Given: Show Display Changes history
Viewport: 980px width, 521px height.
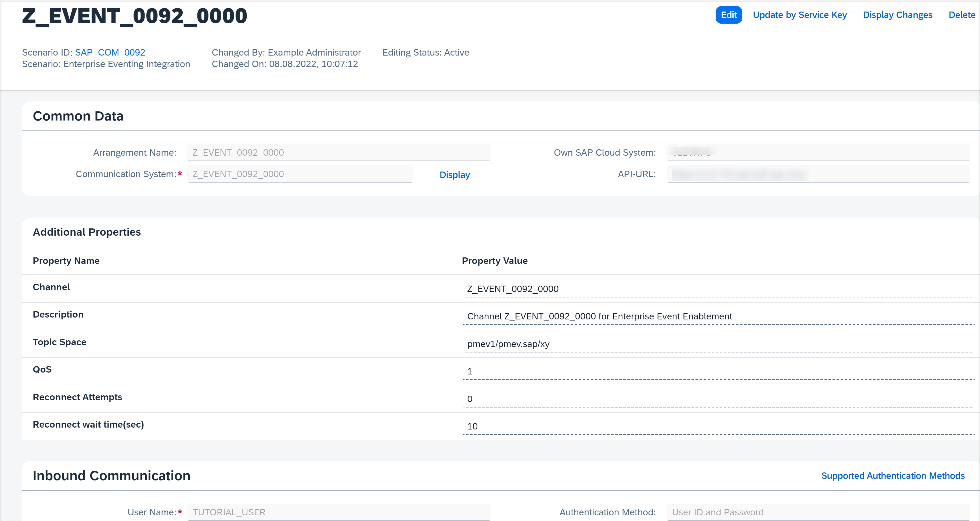Looking at the screenshot, I should point(898,15).
